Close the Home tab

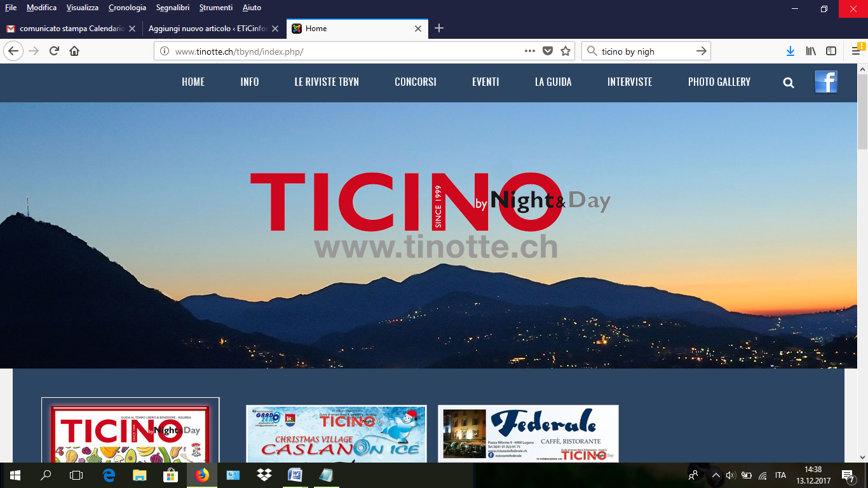418,29
